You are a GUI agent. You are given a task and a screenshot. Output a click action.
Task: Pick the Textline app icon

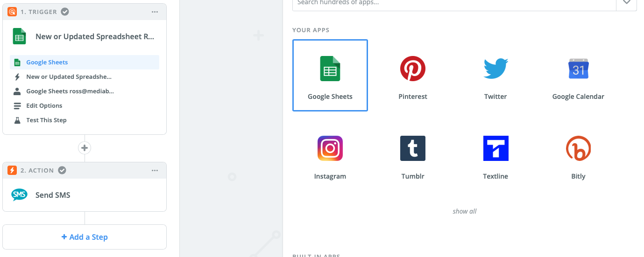tap(495, 148)
